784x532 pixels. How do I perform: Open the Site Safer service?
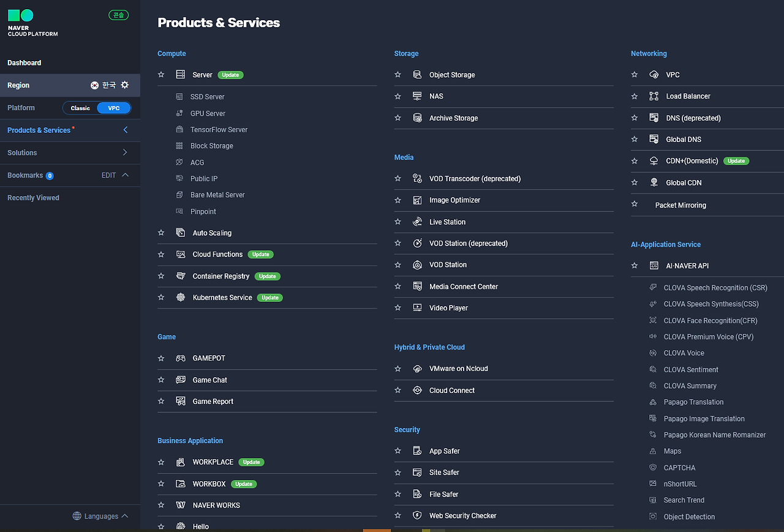pos(444,472)
